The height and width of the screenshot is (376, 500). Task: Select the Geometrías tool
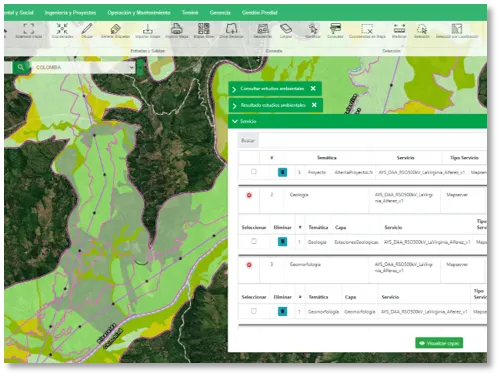click(x=263, y=28)
